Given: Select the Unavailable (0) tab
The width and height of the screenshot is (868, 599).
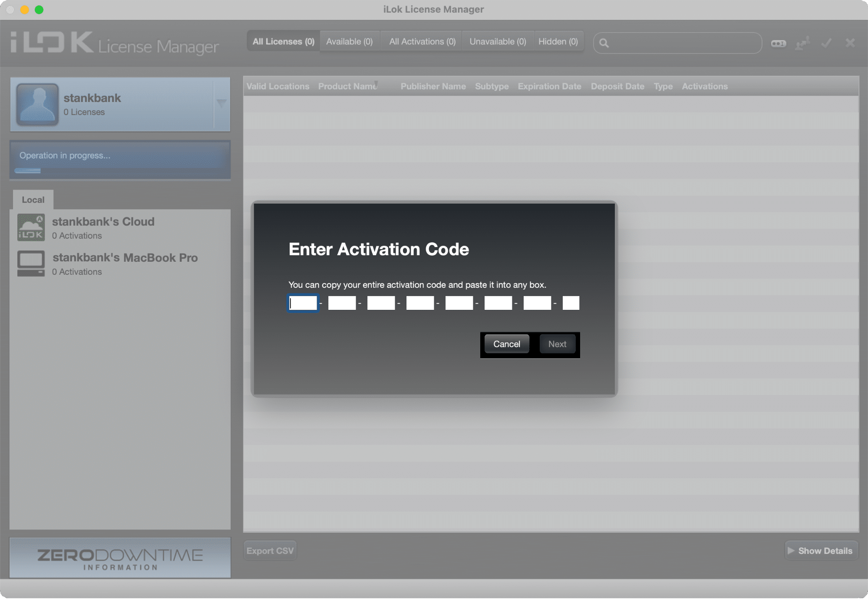Looking at the screenshot, I should coord(498,42).
